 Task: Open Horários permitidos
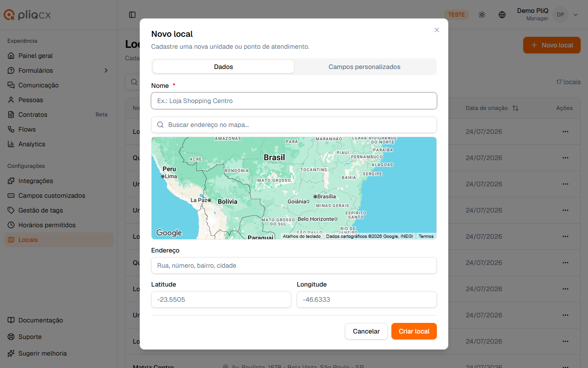[x=58, y=225]
